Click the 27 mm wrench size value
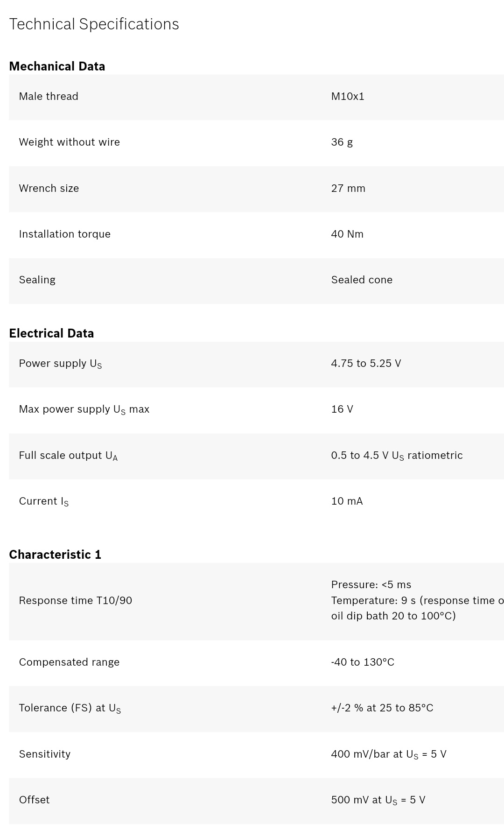 tap(348, 188)
